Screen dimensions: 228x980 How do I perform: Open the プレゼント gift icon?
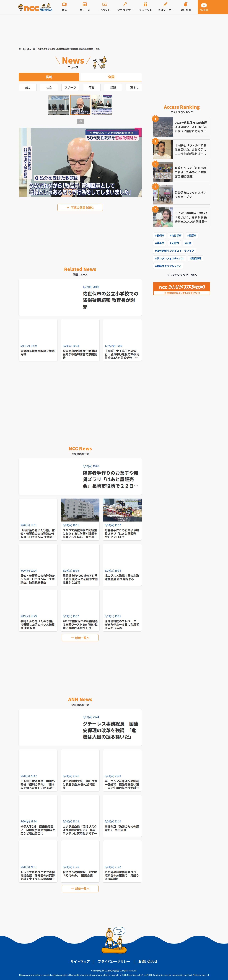coord(145,7)
